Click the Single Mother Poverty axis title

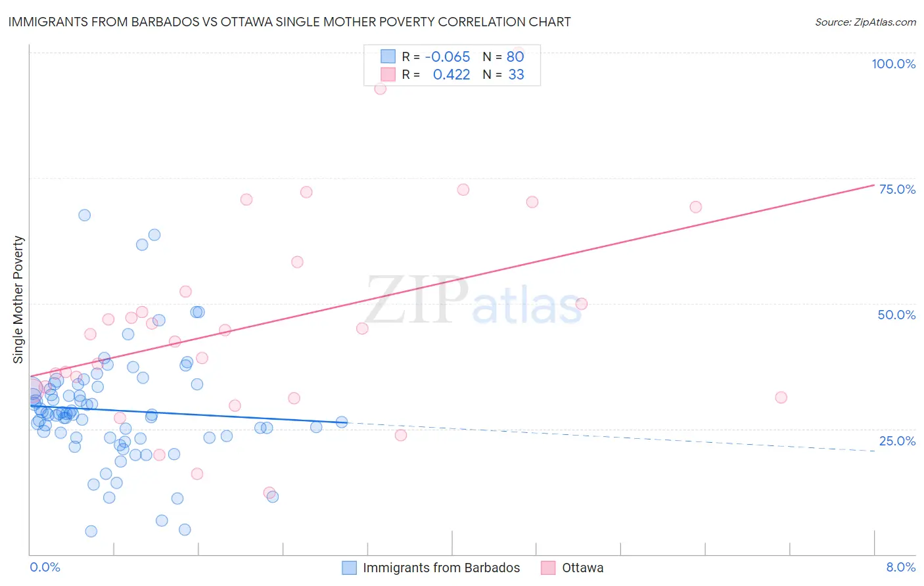coord(18,300)
